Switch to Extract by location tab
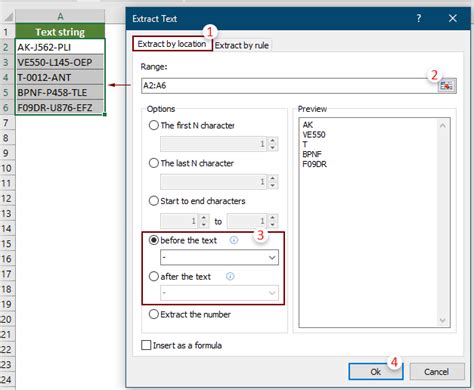474x390 pixels. [172, 44]
